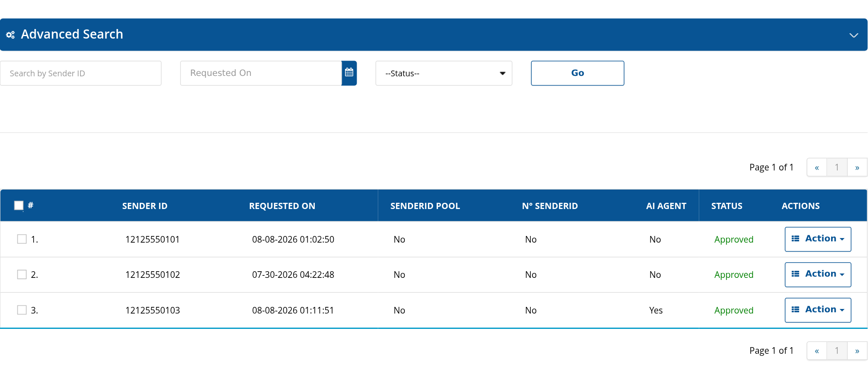This screenshot has width=868, height=372.
Task: Check the box for sender 12125550102
Action: 22,275
